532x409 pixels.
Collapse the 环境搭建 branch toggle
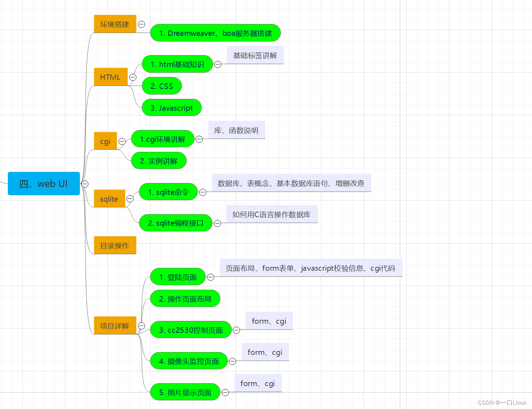click(142, 24)
